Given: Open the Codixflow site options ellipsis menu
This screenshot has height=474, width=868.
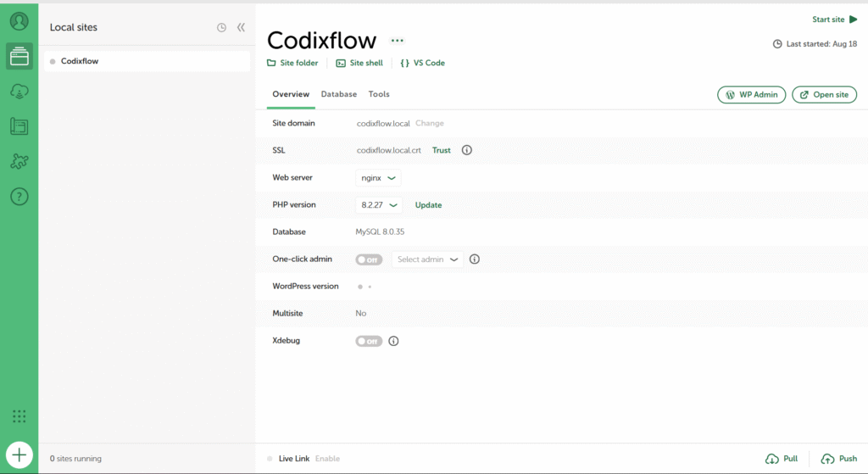Looking at the screenshot, I should point(397,41).
